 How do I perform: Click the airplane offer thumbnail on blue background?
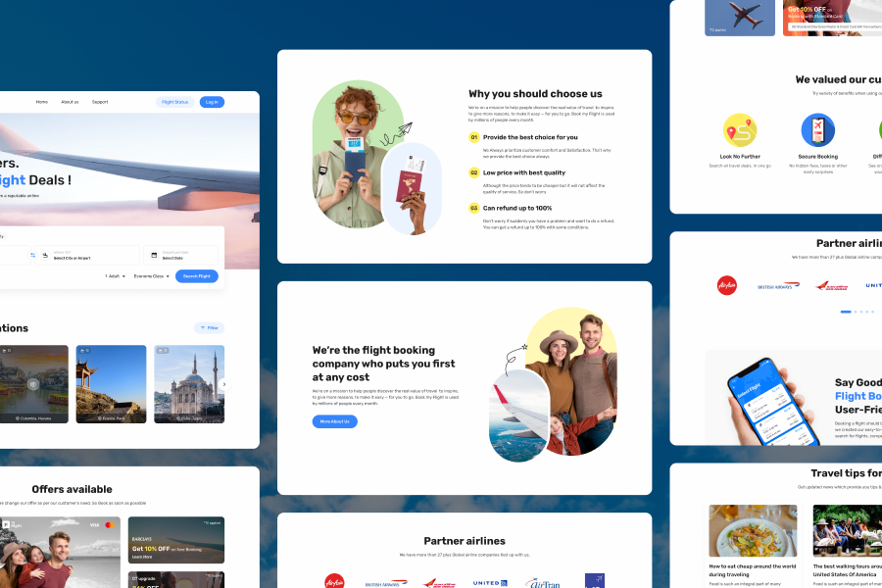tap(740, 18)
